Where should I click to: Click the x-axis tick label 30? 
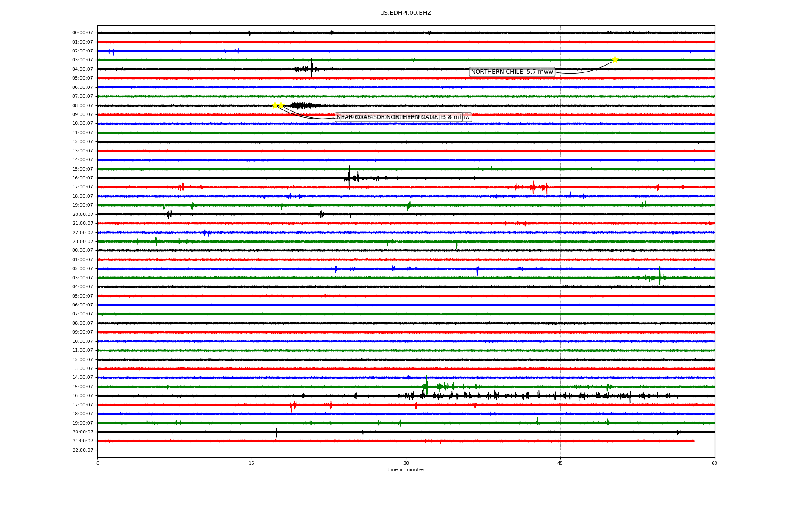pos(406,463)
